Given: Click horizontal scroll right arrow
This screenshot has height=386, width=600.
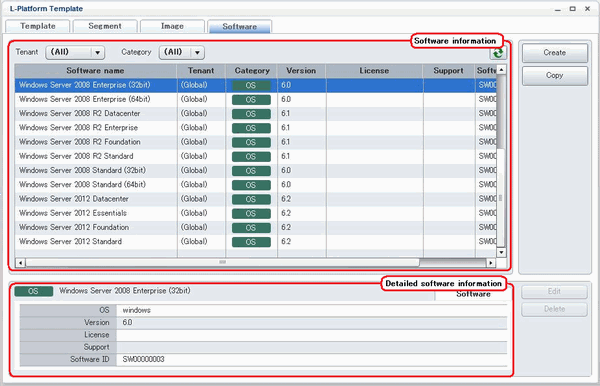Looking at the screenshot, I should [491, 263].
